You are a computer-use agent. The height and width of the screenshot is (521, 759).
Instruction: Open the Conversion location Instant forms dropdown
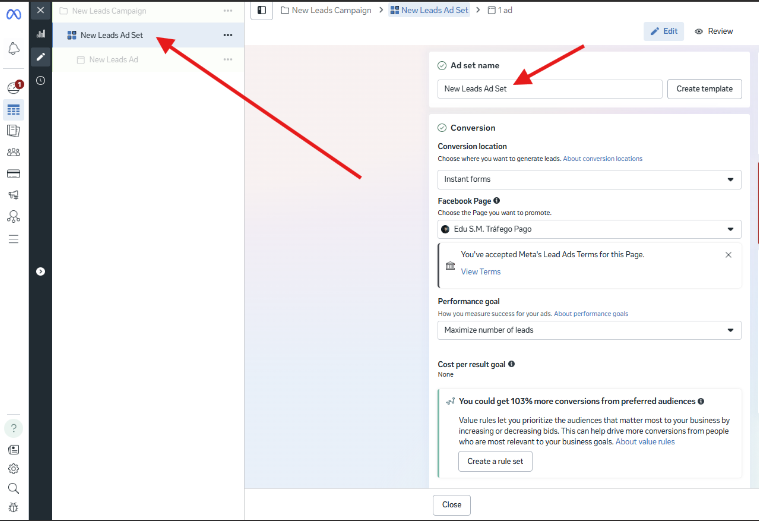coord(589,180)
